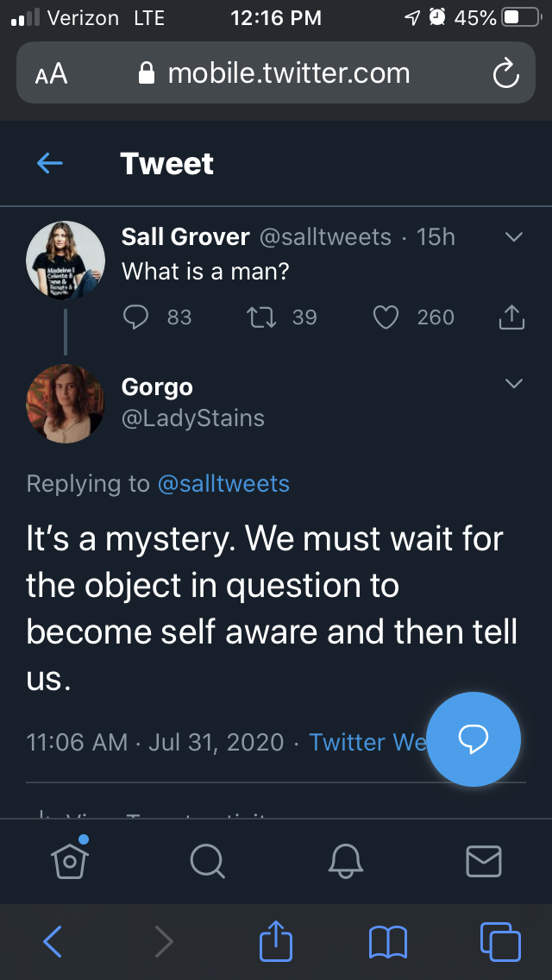Reload the page in Safari
The height and width of the screenshot is (980, 552).
[x=505, y=74]
